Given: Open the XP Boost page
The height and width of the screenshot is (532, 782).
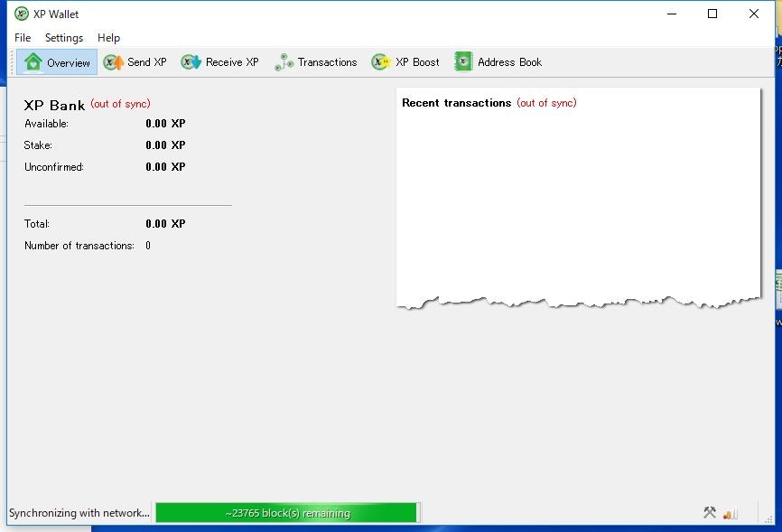Looking at the screenshot, I should 405,62.
